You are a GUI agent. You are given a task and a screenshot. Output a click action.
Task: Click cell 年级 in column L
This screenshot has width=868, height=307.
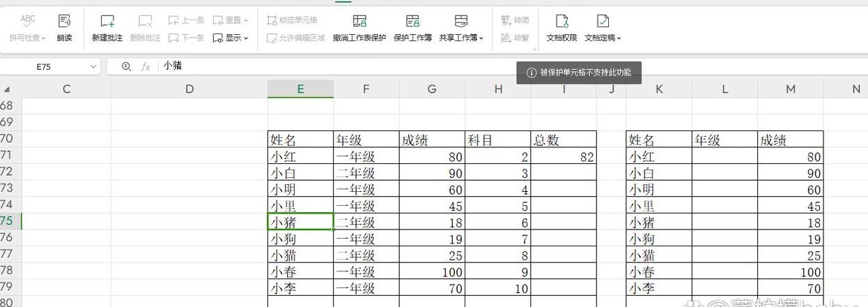point(724,139)
